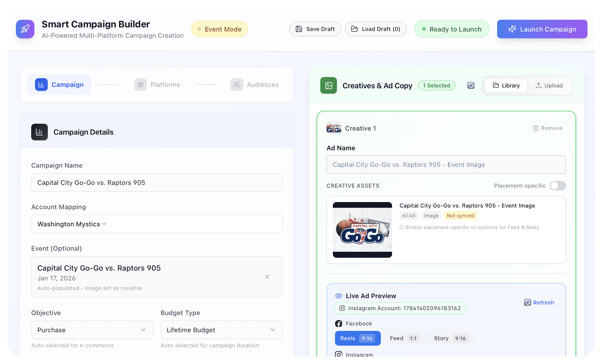Click the Ready to Launch status pill

[452, 29]
